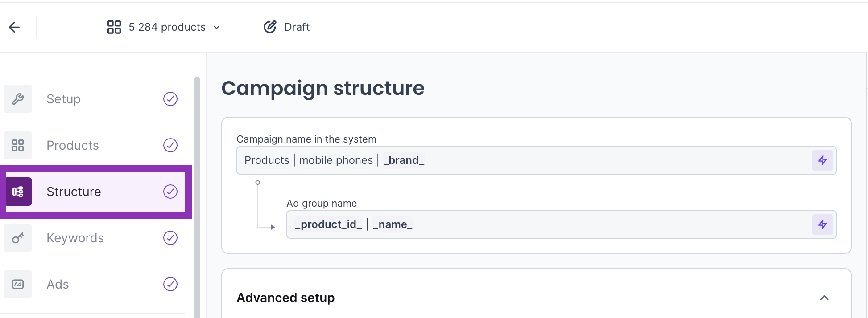Click lightning icon in ad group field
The image size is (868, 318).
[823, 224]
